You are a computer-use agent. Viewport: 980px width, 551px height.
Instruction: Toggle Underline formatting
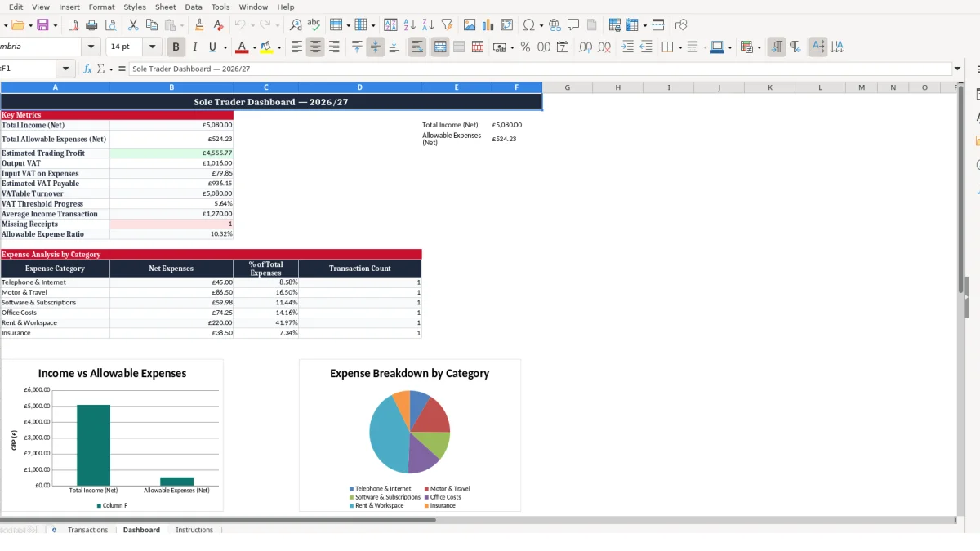coord(213,47)
